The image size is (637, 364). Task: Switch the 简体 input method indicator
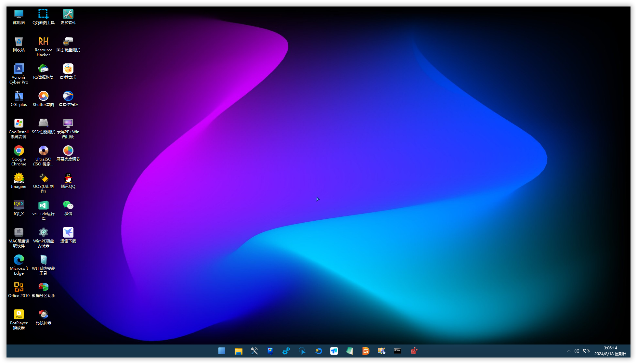586,351
